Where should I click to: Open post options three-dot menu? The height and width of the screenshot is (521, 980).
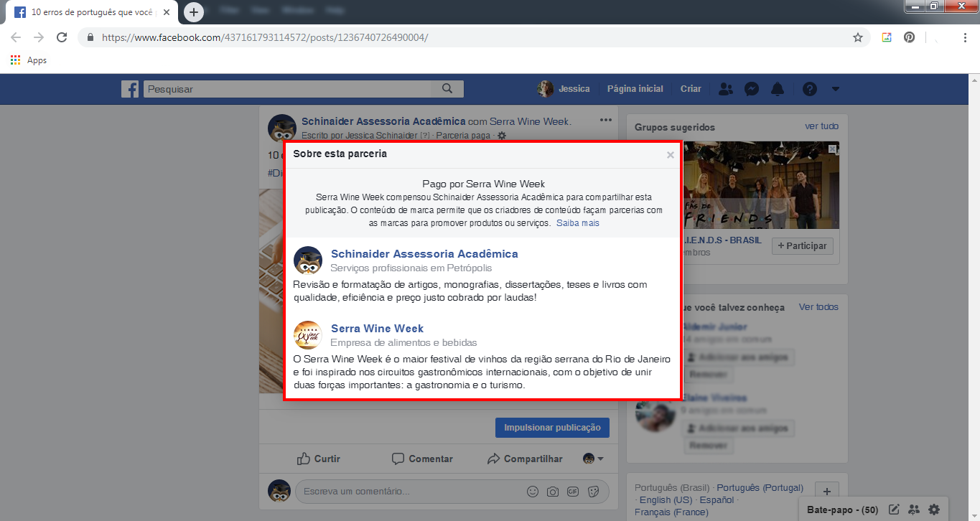point(606,120)
